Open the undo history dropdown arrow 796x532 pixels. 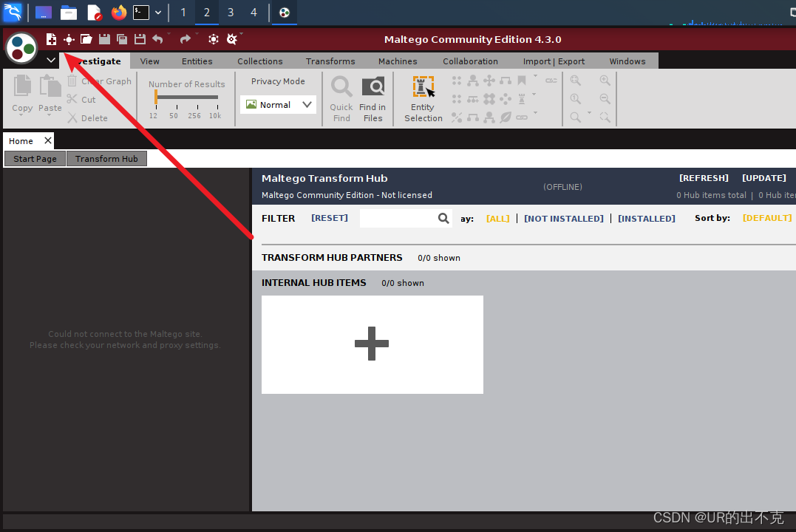coord(169,34)
